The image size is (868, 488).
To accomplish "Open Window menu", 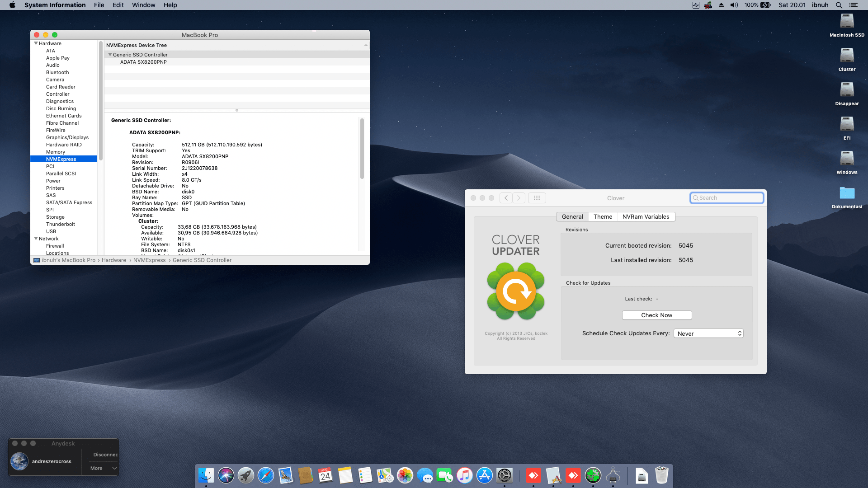I will click(143, 5).
